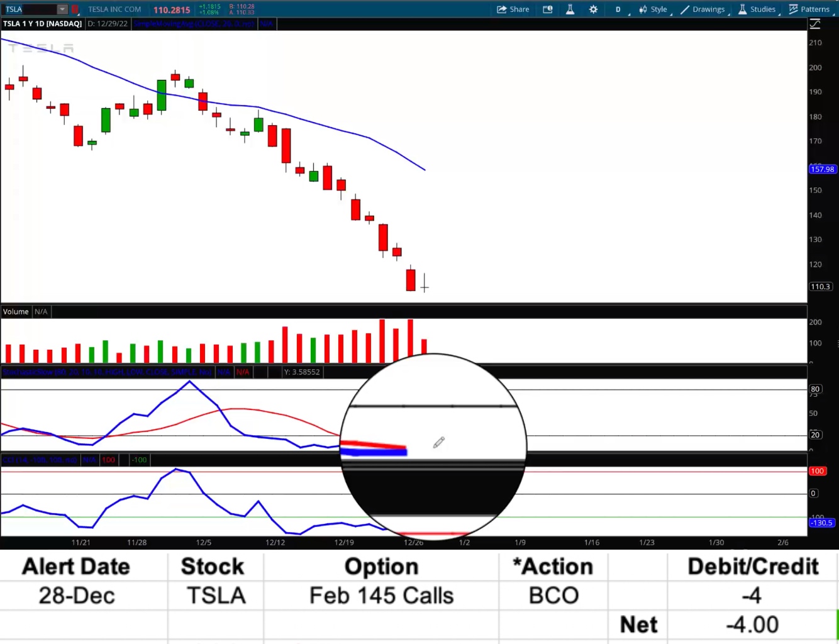The height and width of the screenshot is (644, 839).
Task: Select the Feb 145 Calls option cell
Action: (381, 596)
